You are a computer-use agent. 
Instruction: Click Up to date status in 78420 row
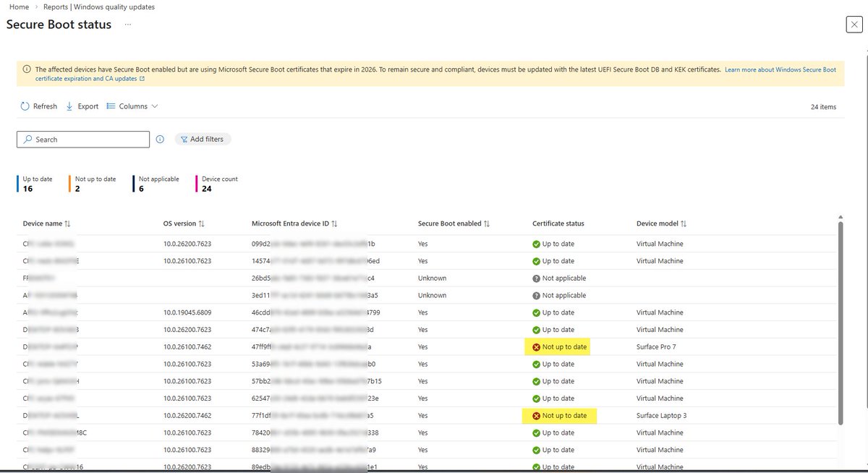[553, 432]
